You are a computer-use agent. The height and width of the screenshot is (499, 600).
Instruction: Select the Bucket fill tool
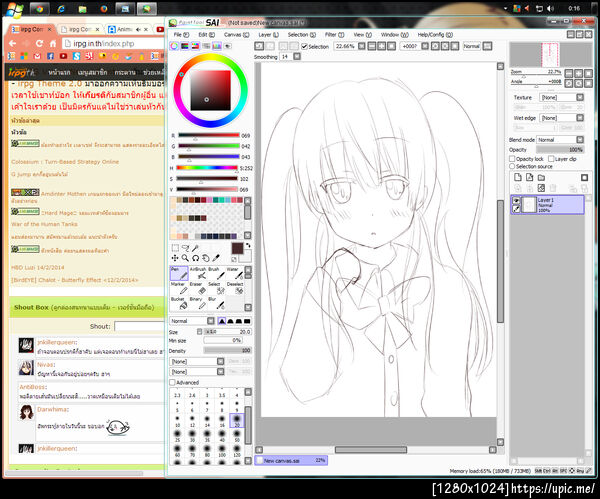click(x=179, y=303)
